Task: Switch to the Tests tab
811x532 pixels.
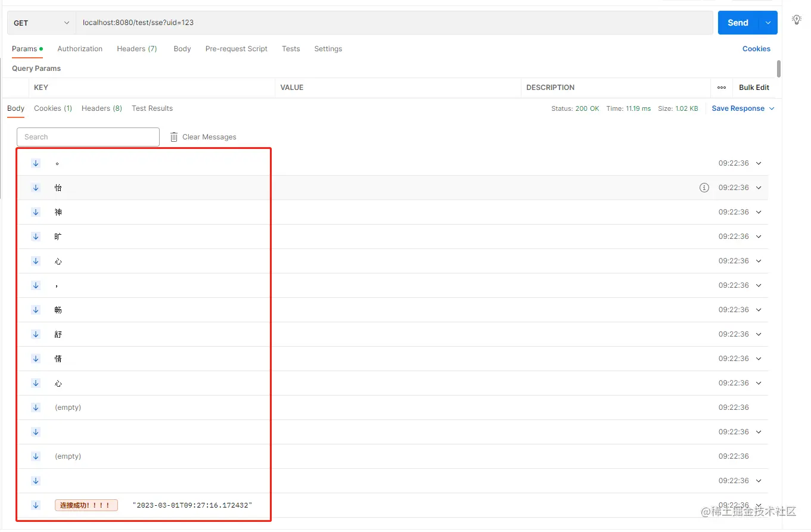Action: point(291,49)
